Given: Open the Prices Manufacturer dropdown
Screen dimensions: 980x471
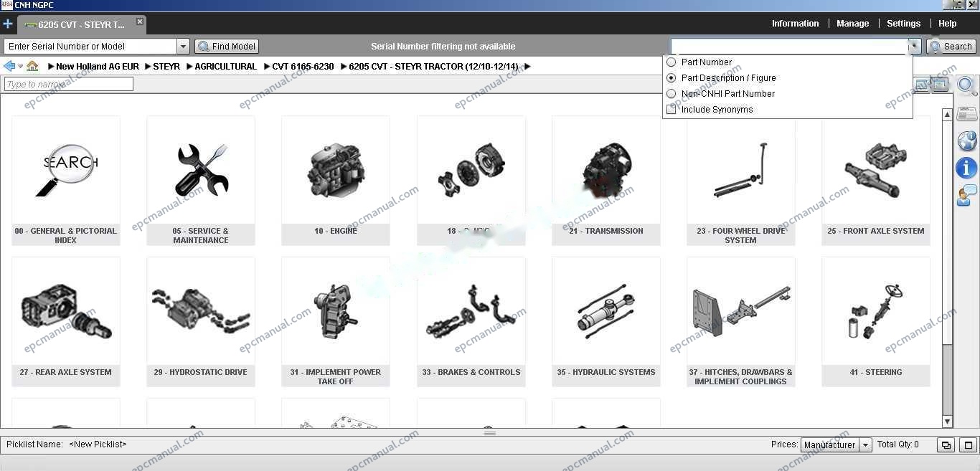Looking at the screenshot, I should click(866, 445).
